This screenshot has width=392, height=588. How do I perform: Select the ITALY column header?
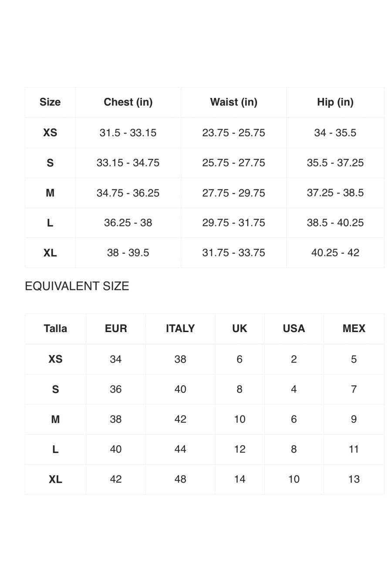pos(180,329)
